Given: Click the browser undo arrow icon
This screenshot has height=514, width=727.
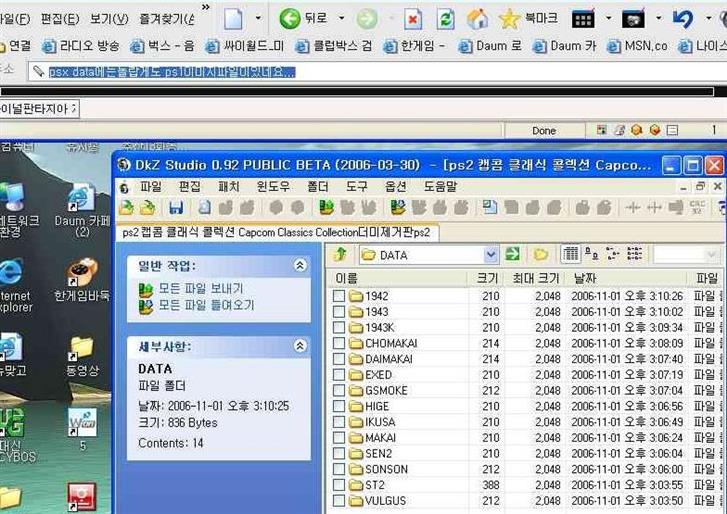Looking at the screenshot, I should pyautogui.click(x=683, y=19).
